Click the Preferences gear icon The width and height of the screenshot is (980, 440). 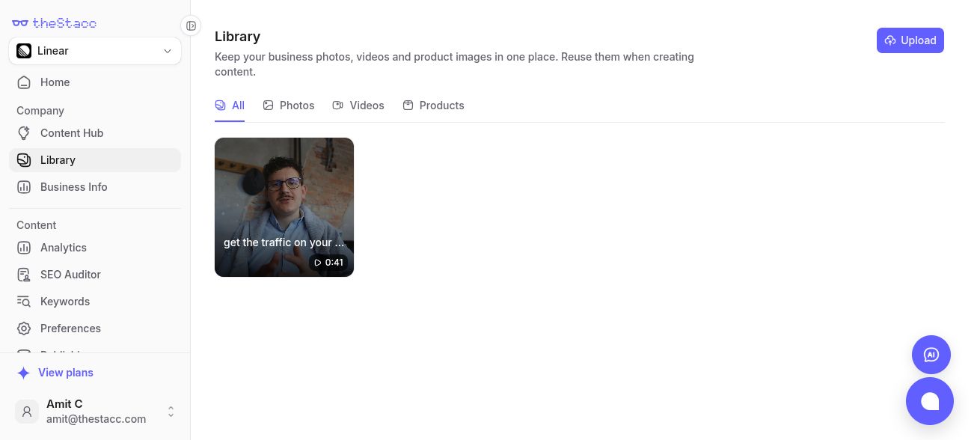coord(25,329)
